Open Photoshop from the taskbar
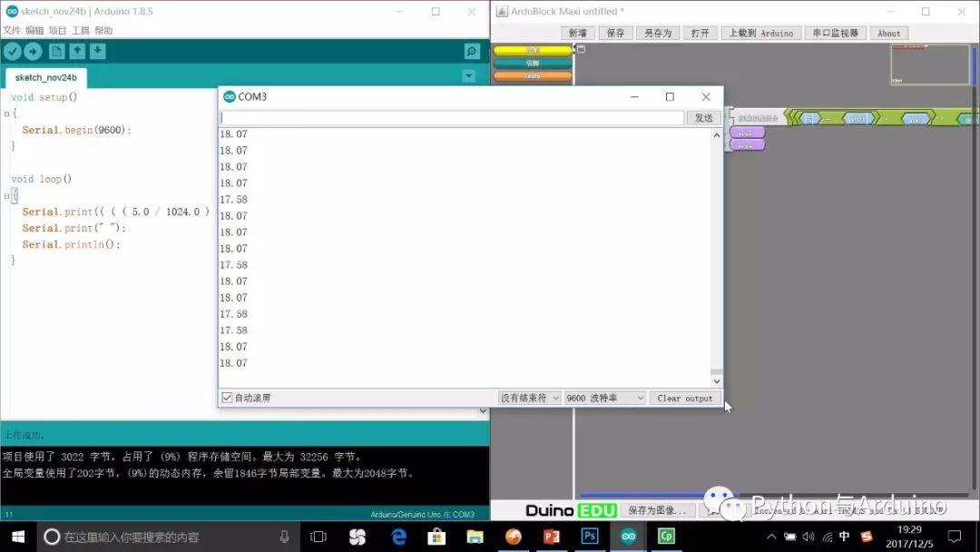This screenshot has height=552, width=980. click(590, 537)
